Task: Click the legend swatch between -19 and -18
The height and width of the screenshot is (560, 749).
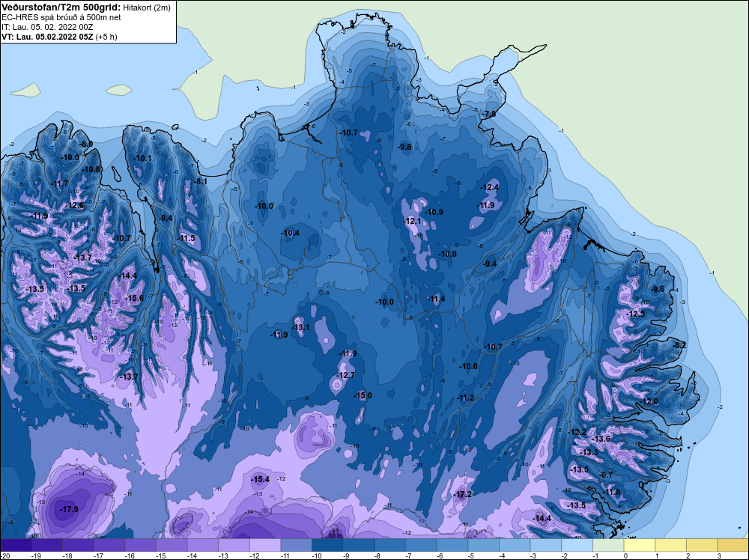Action: click(x=46, y=545)
